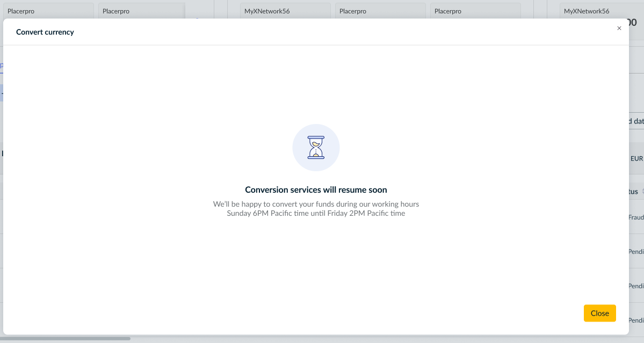644x343 pixels.
Task: Click the EUR label behind the dialog
Action: [636, 158]
